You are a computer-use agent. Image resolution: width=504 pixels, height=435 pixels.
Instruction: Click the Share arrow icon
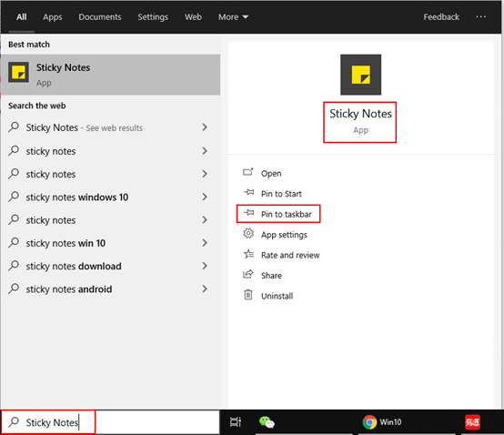click(248, 274)
